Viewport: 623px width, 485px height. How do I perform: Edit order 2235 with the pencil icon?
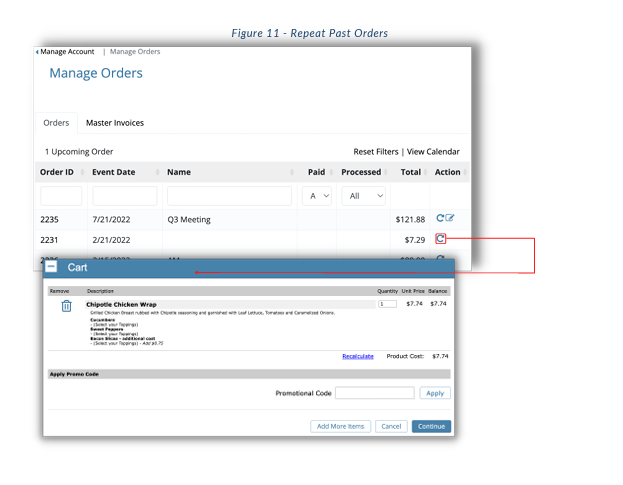point(449,218)
